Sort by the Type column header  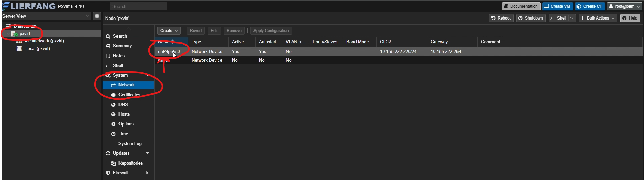click(x=196, y=42)
